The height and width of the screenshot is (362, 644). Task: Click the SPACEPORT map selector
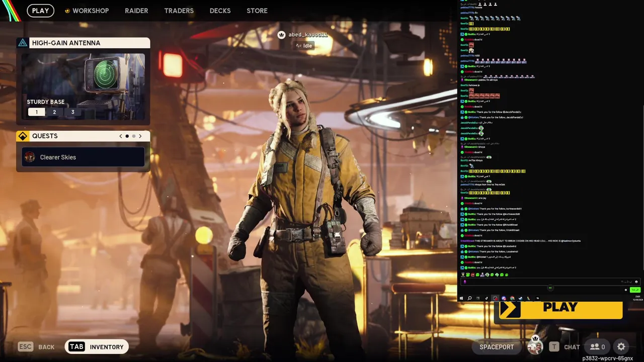pos(497,347)
